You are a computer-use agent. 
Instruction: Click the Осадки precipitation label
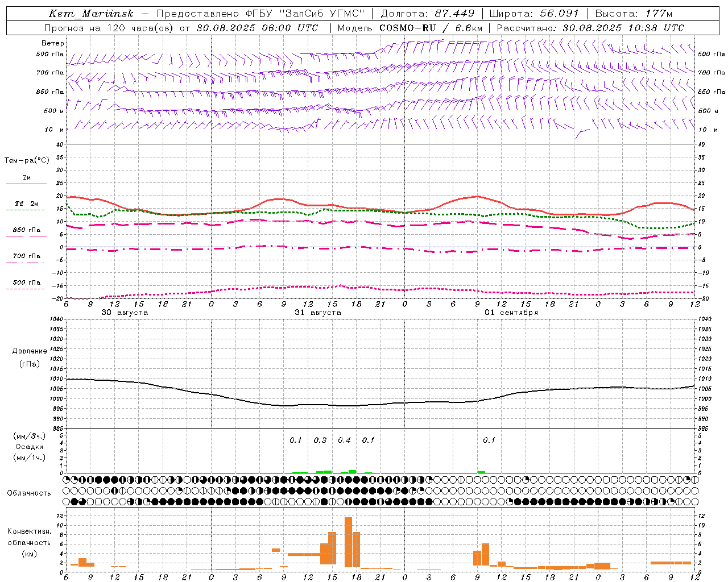[30, 447]
